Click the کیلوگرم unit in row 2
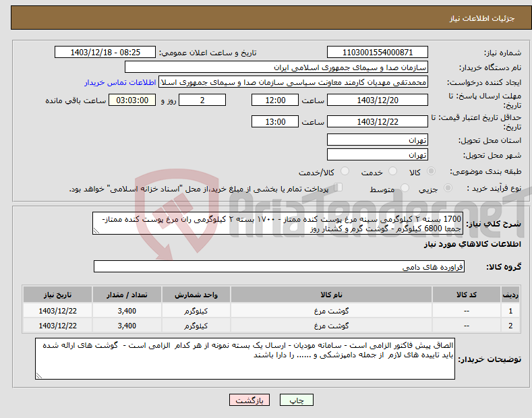This screenshot has width=532, height=418. click(x=196, y=326)
